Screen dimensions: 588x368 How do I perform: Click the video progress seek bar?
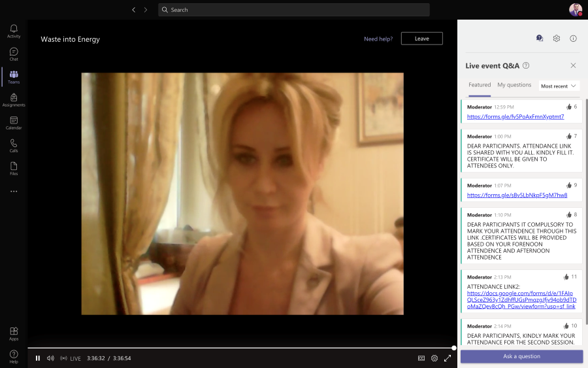coord(242,348)
